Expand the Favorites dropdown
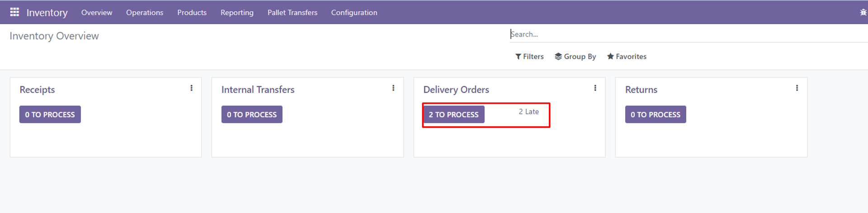 click(x=627, y=56)
